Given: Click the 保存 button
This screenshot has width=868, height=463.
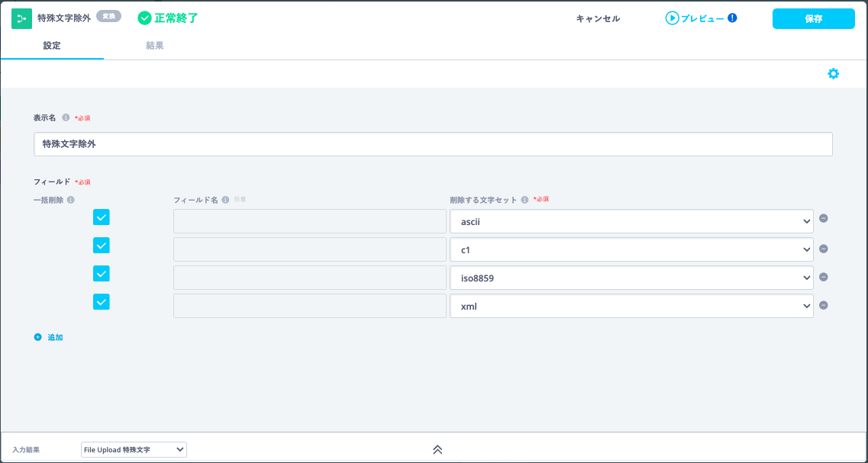Looking at the screenshot, I should pos(813,19).
